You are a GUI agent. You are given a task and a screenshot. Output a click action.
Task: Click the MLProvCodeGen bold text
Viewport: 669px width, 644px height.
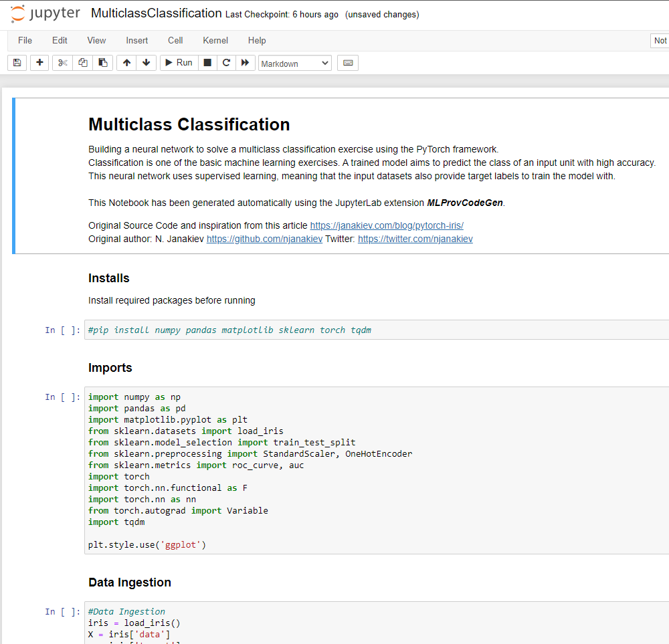[465, 203]
